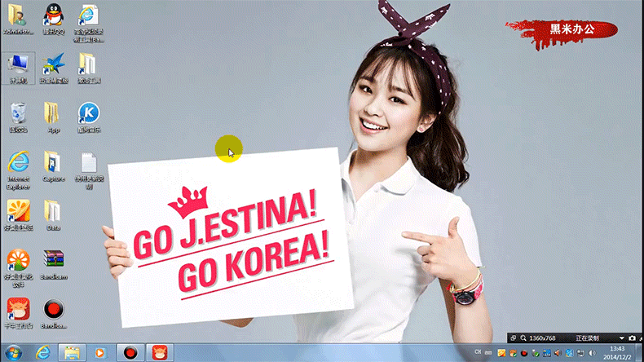Screen dimensions: 644x362
Task: Click the CK input language indicator
Action: [478, 352]
